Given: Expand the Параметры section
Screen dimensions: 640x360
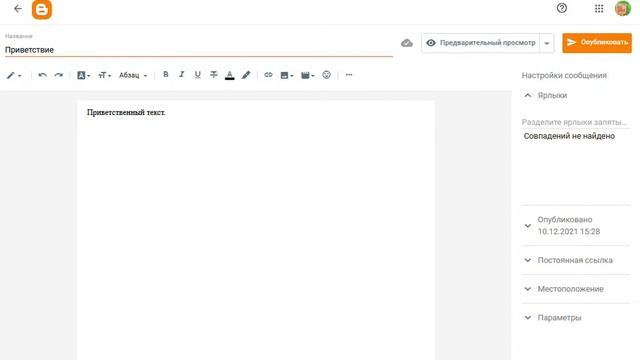Looking at the screenshot, I should [576, 318].
